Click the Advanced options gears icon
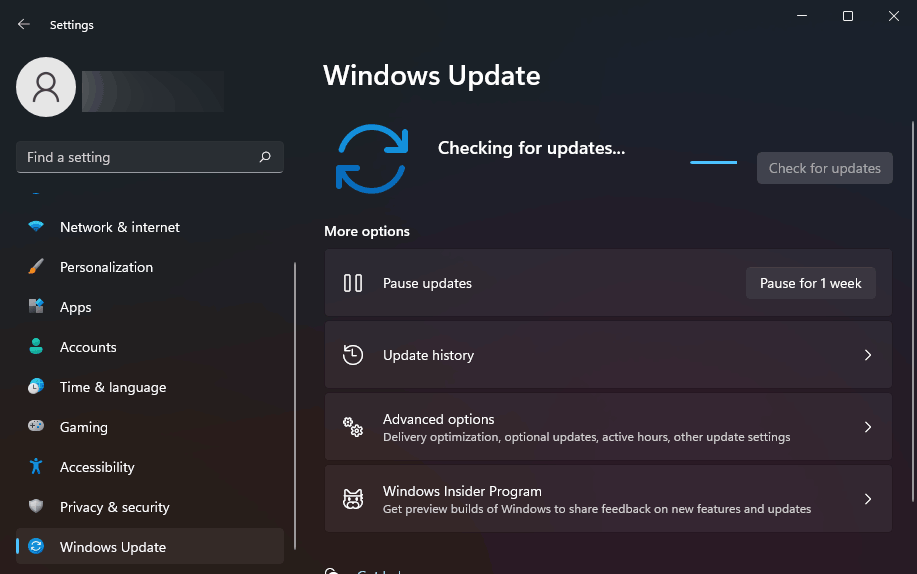 [x=353, y=427]
